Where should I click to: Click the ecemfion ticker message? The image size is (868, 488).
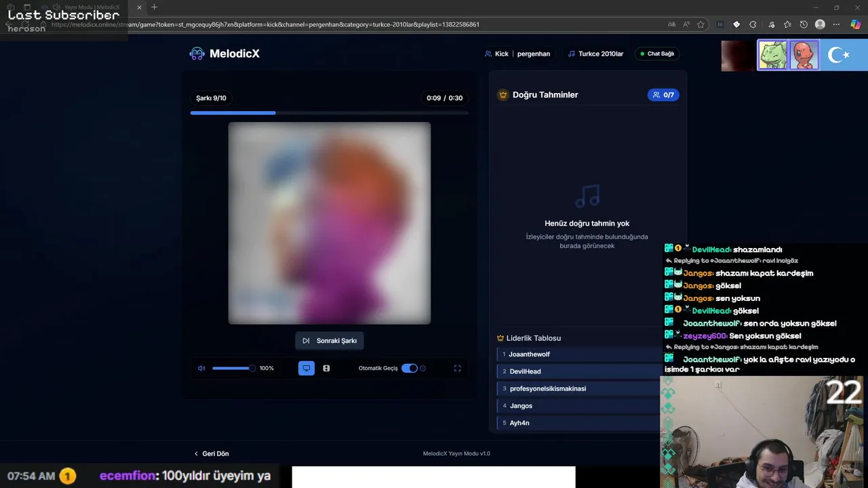(x=185, y=476)
